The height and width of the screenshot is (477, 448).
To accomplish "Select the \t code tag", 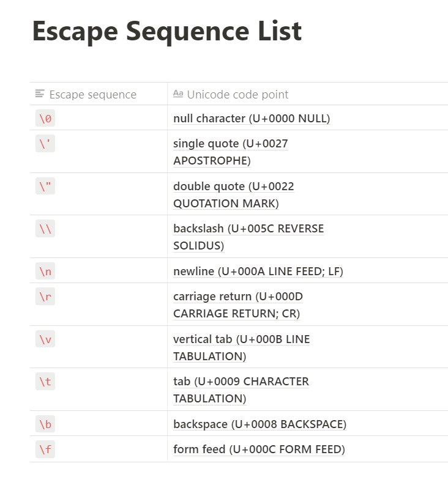I will (45, 382).
